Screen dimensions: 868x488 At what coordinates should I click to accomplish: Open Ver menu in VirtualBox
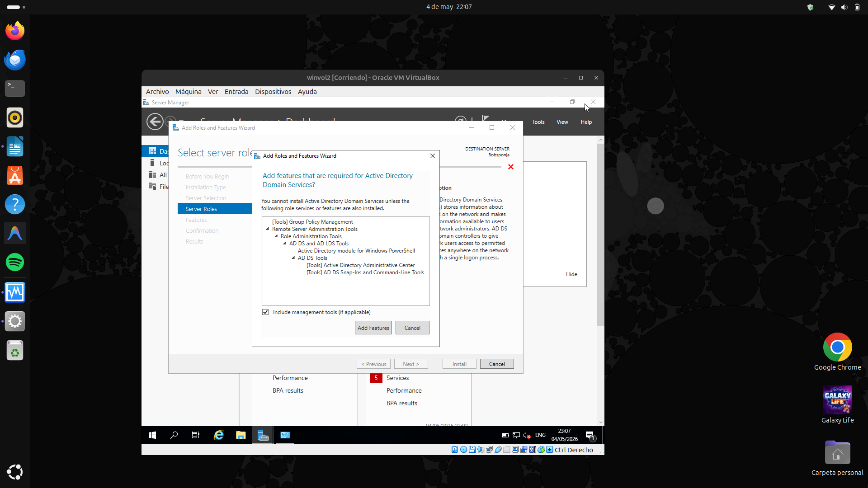pos(213,92)
